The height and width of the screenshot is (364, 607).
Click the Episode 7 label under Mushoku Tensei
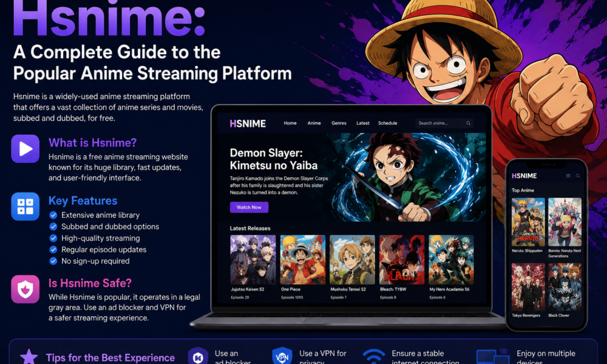[x=338, y=297]
